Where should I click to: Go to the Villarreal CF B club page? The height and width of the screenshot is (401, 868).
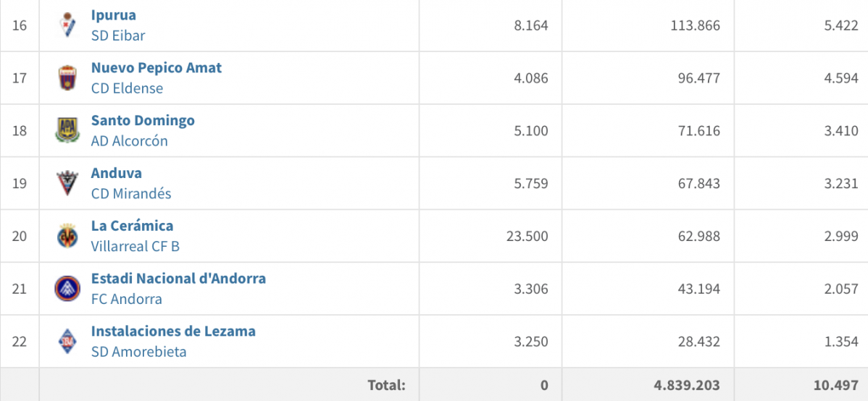click(x=135, y=246)
